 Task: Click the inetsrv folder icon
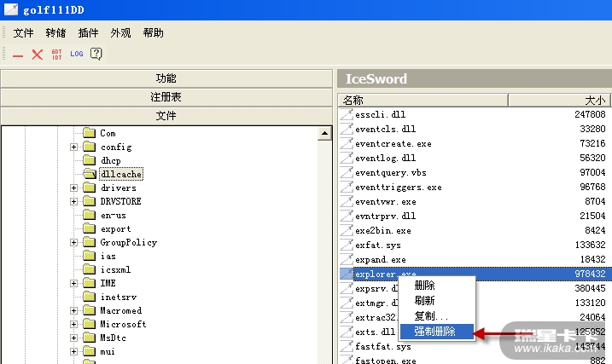pos(90,297)
